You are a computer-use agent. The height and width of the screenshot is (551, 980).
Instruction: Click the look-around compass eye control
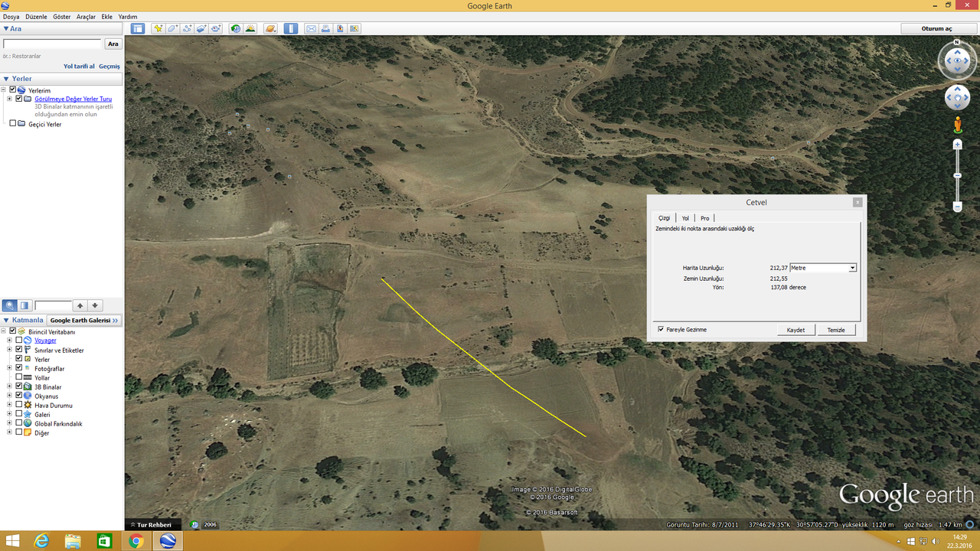(957, 60)
